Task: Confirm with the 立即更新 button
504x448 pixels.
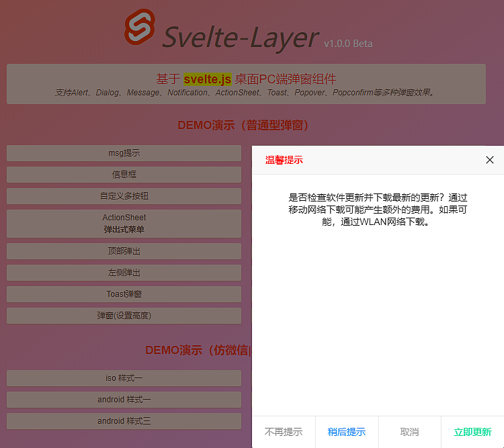Action: (x=472, y=432)
